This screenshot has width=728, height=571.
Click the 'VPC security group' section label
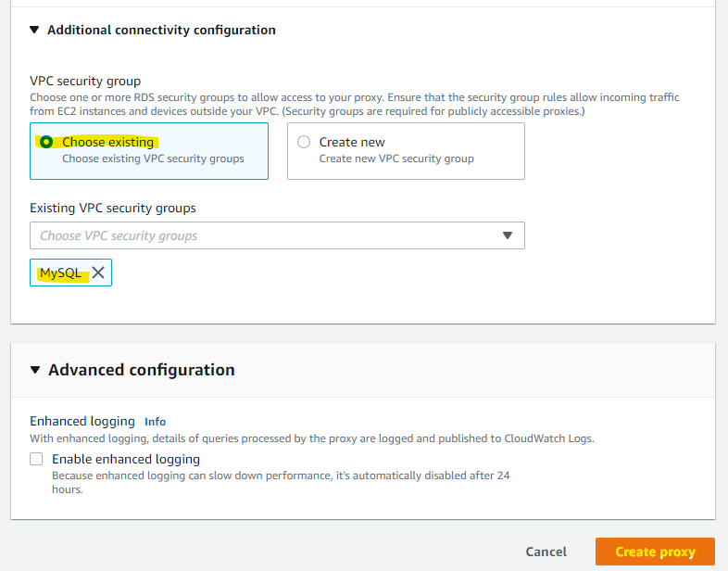coord(85,82)
